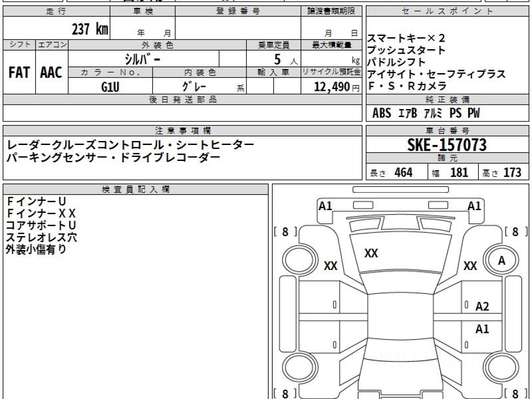Select アイサイト・セーフティプラス line
Viewport: 532px width, 399px height.
pyautogui.click(x=436, y=74)
